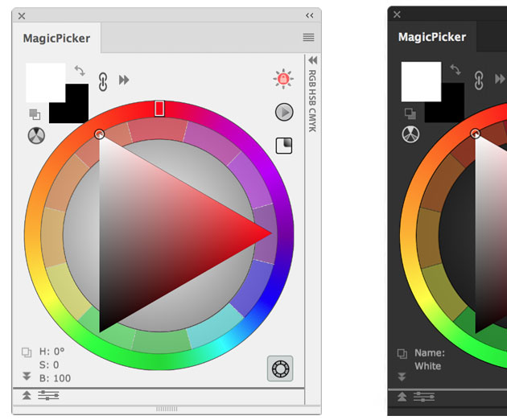Select the light MagicPicker tab
This screenshot has height=420, width=507.
56,38
